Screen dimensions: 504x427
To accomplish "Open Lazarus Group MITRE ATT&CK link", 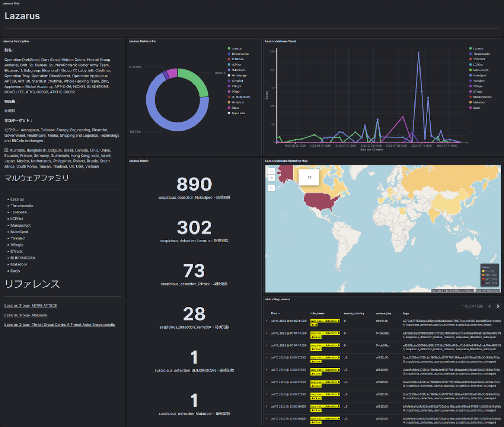I will 31,305.
